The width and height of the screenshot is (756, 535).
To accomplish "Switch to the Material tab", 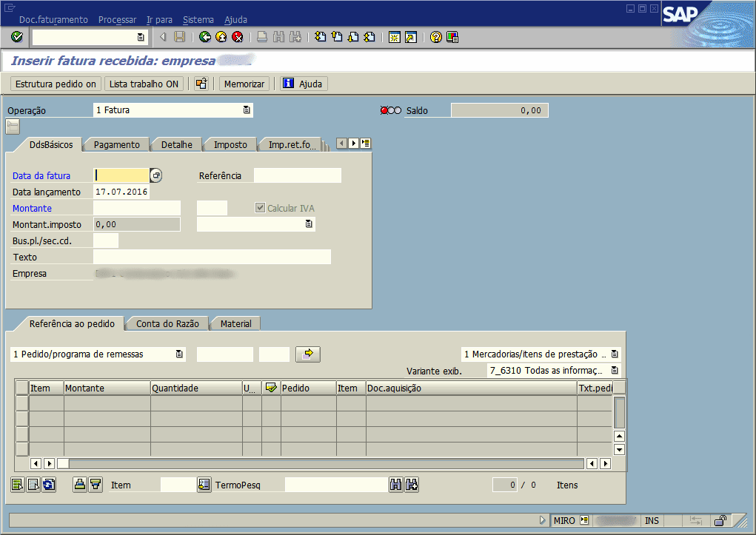I will (235, 324).
